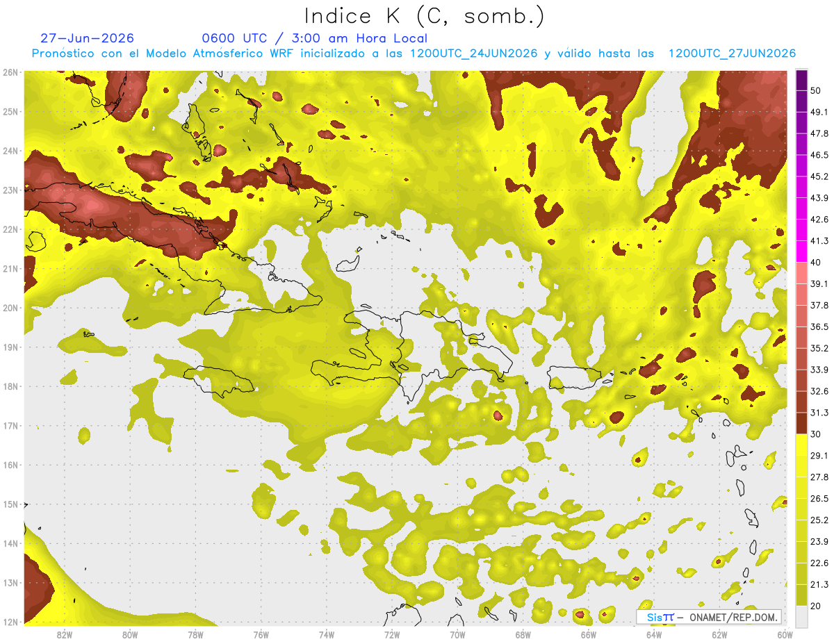Click the color scale value "32.6"

tap(819, 391)
